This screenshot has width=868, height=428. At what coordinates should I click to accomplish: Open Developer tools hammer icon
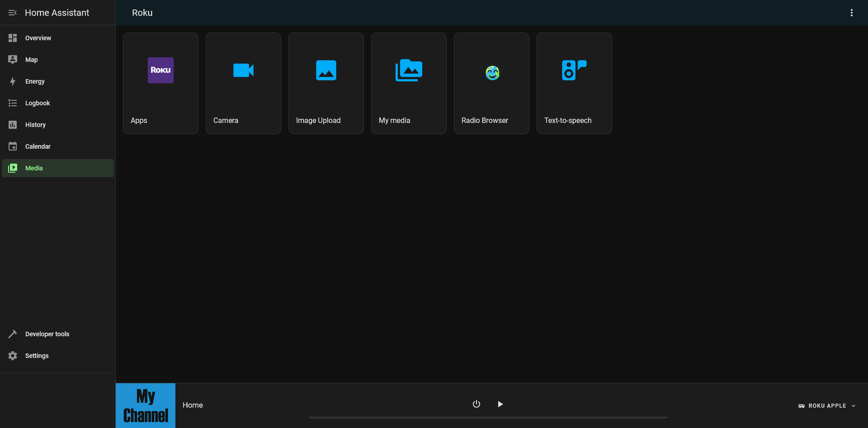click(13, 334)
